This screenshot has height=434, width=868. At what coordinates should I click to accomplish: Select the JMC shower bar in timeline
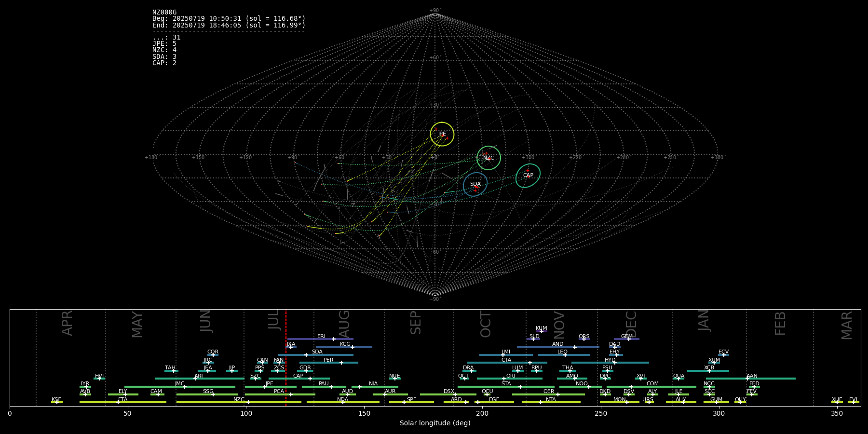(180, 387)
